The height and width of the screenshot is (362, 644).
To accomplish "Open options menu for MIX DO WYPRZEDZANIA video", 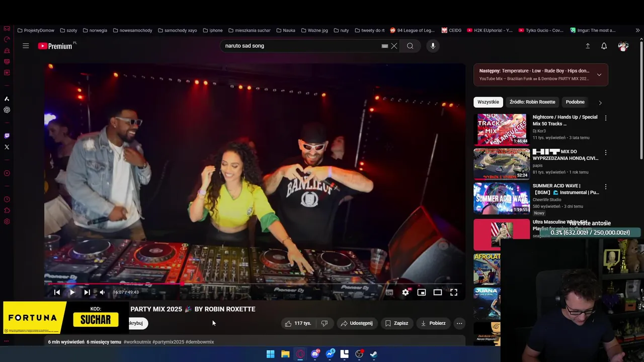I will 606,152.
